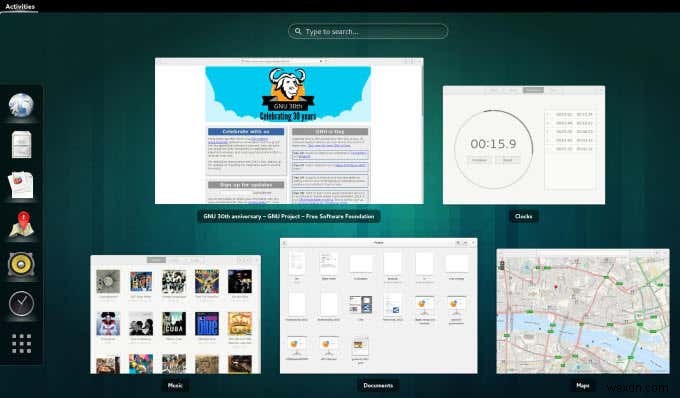
Task: Click the 'GNU 30th anniversary – GNU Project' caption
Action: pyautogui.click(x=289, y=216)
